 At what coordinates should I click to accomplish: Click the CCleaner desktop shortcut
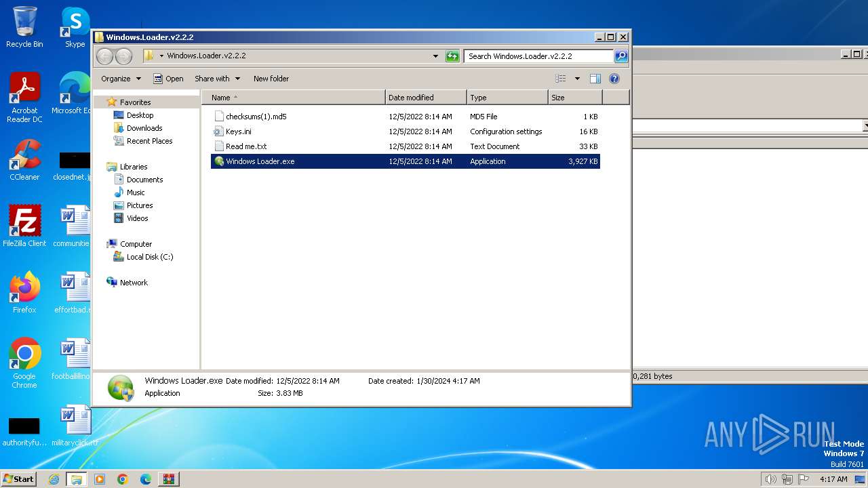[24, 160]
